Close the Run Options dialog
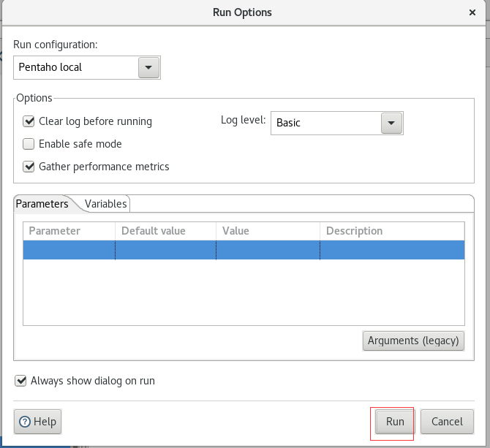490x448 pixels. tap(472, 12)
